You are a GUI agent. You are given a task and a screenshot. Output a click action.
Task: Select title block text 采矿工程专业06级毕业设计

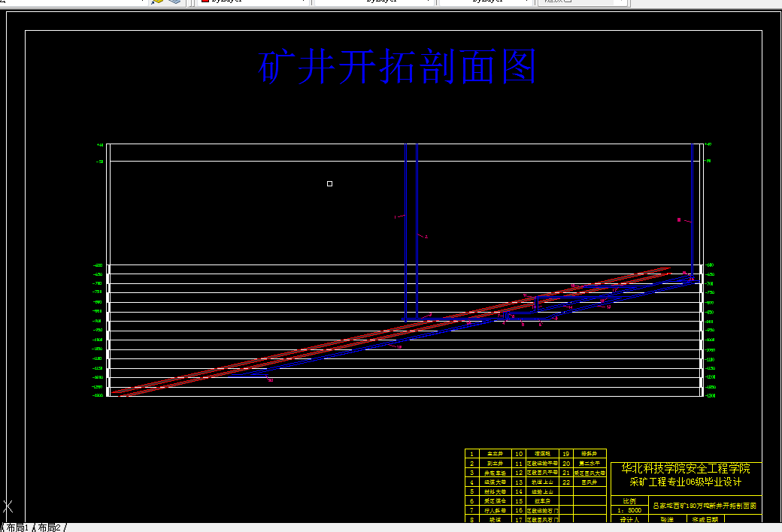[x=686, y=482]
